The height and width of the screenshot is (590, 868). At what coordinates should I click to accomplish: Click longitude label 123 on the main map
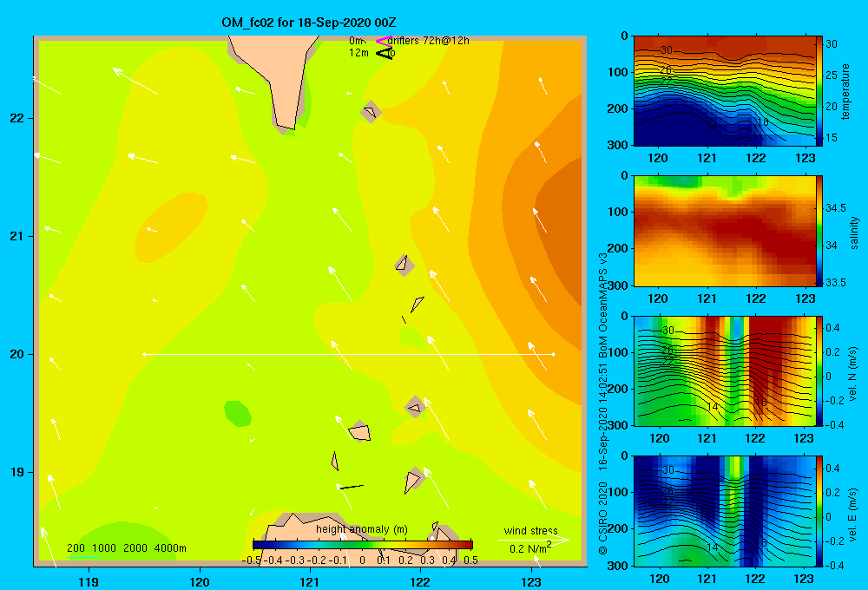[531, 581]
